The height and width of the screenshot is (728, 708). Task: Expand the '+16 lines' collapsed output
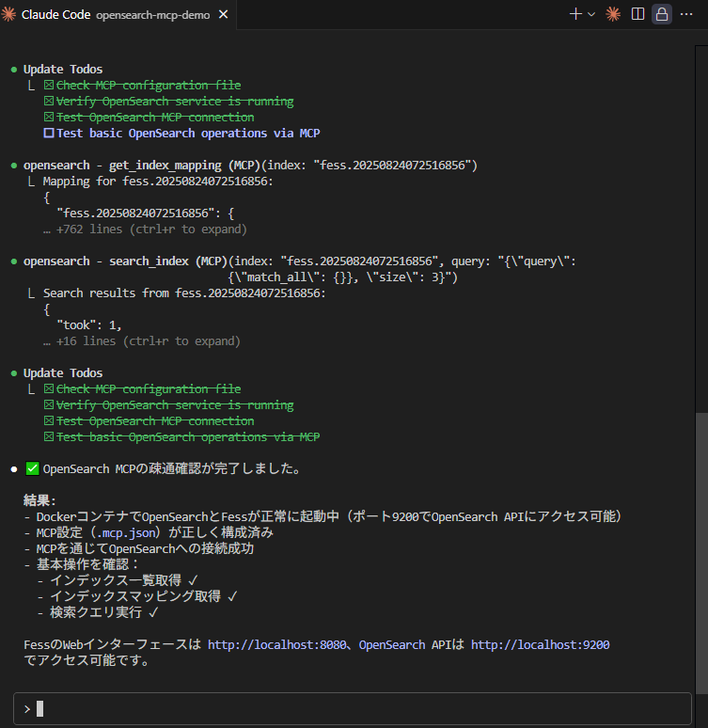(142, 341)
